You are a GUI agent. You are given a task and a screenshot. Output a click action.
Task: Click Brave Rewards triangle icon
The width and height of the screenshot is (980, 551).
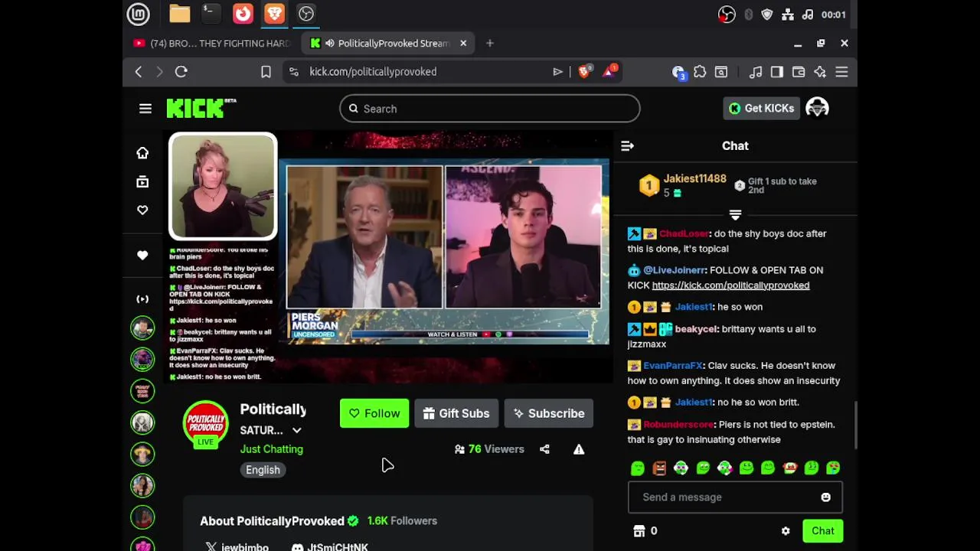pyautogui.click(x=610, y=71)
